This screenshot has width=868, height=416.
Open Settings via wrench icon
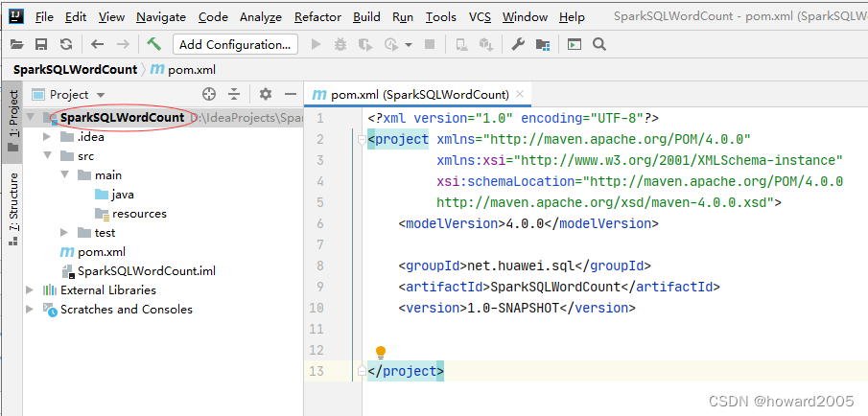click(518, 44)
